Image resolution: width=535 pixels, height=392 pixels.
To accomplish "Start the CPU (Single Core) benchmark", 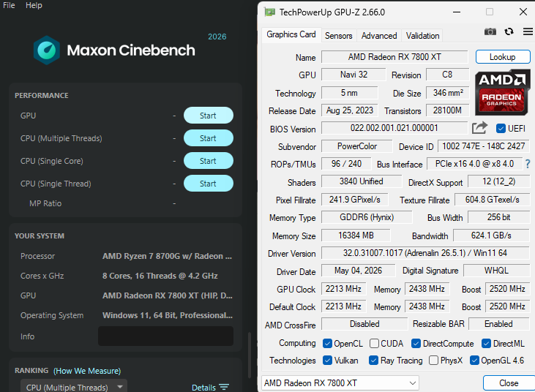I will (x=209, y=161).
